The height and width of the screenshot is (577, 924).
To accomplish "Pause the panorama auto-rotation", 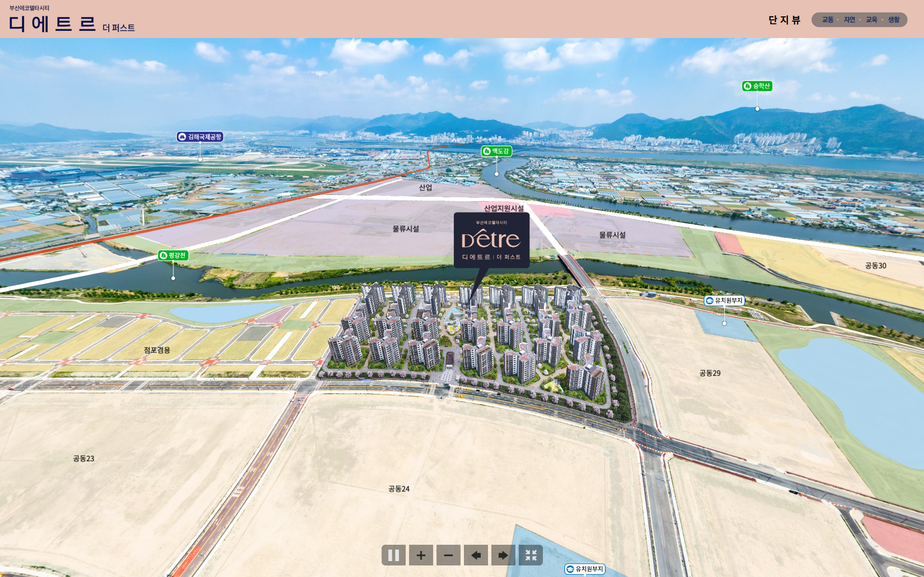I will [x=393, y=555].
